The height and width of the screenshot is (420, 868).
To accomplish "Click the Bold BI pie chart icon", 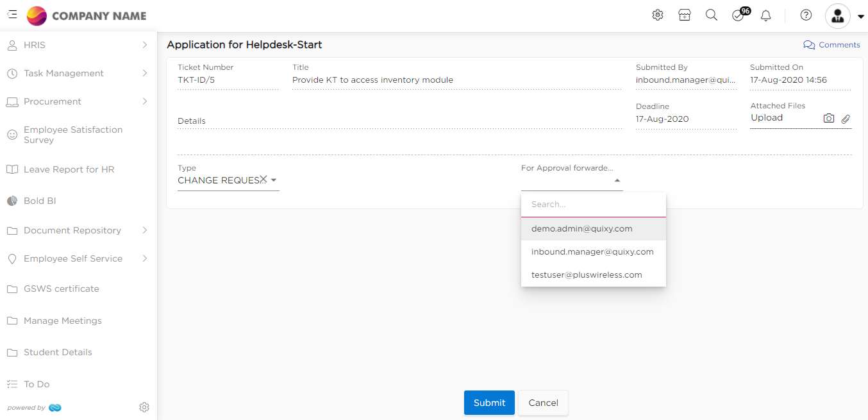I will pyautogui.click(x=12, y=201).
